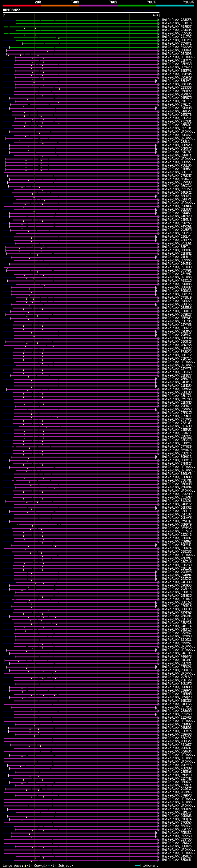Click hit UniRef100_B1I638
This screenshot has height=868, width=197.
(x=177, y=426)
